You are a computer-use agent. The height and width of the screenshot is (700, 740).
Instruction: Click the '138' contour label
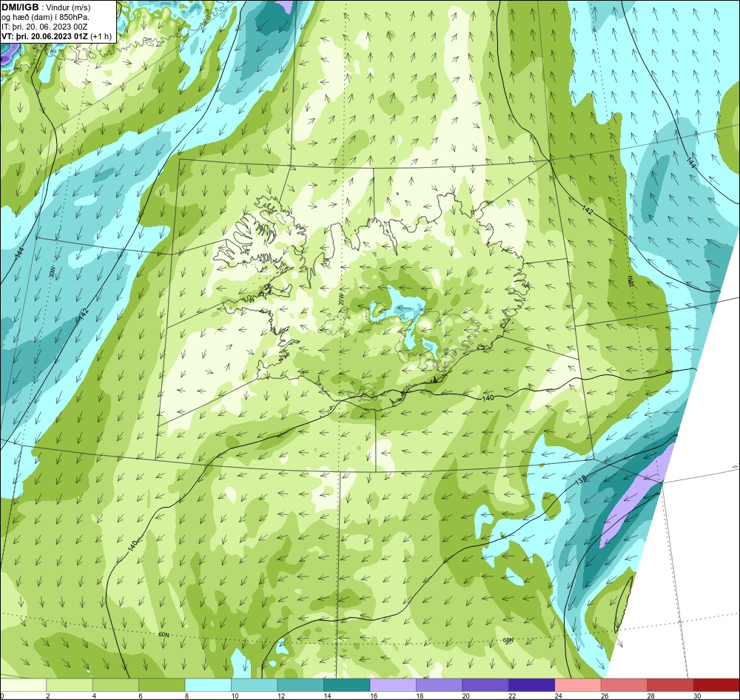point(581,479)
